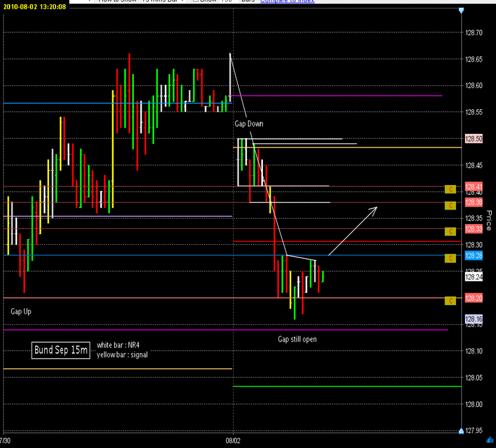Select the 'yellow bar : signal' legend text
496x448 pixels.
tap(122, 355)
